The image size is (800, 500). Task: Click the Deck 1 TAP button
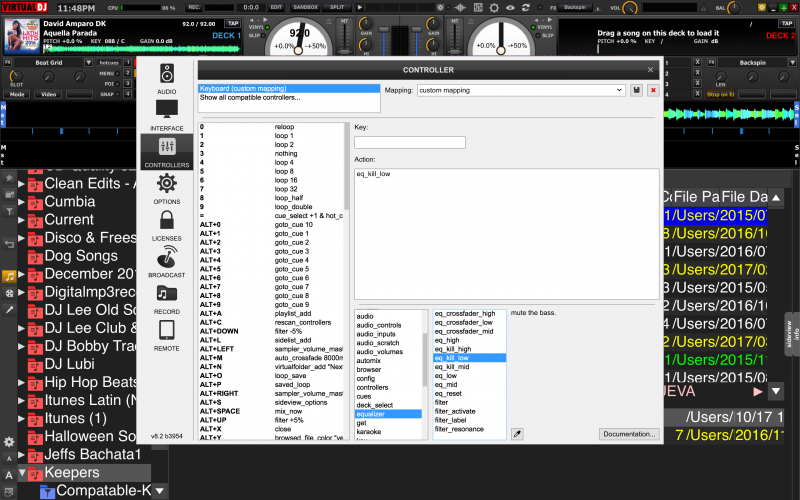coord(233,23)
